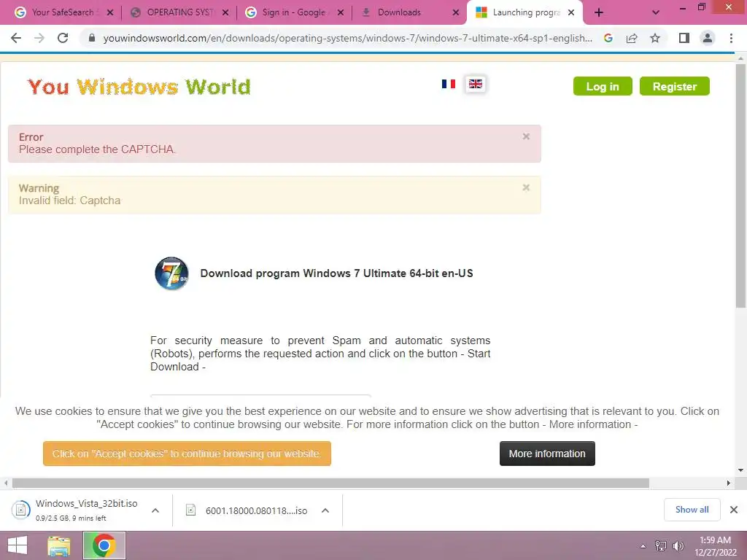747x560 pixels.
Task: Open the volume tray icon
Action: click(678, 546)
